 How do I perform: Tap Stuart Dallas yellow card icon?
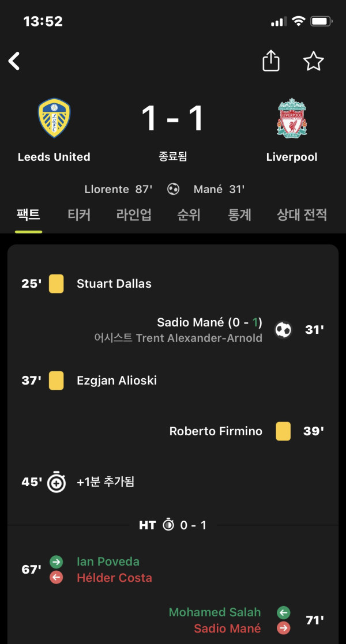(57, 284)
